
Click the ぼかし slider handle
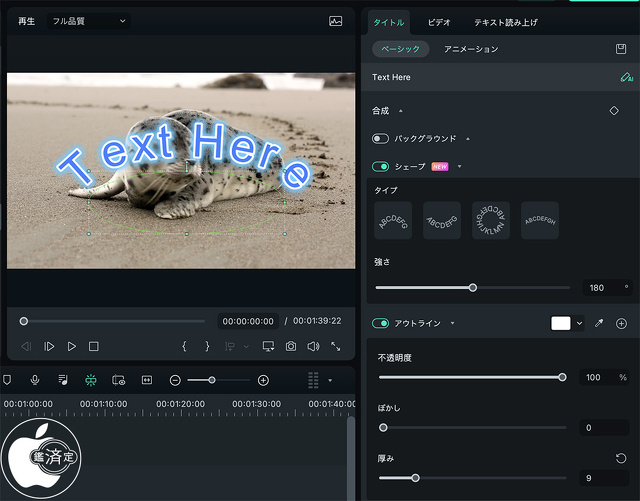click(x=383, y=428)
